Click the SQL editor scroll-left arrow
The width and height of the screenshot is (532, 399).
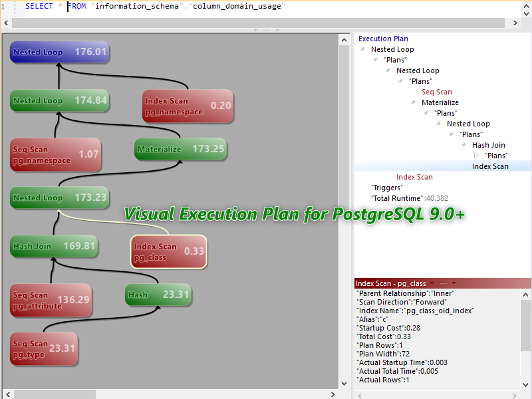point(6,23)
